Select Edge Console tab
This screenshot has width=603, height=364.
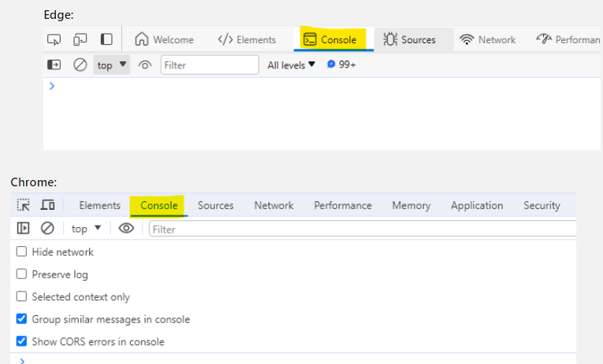[x=333, y=39]
